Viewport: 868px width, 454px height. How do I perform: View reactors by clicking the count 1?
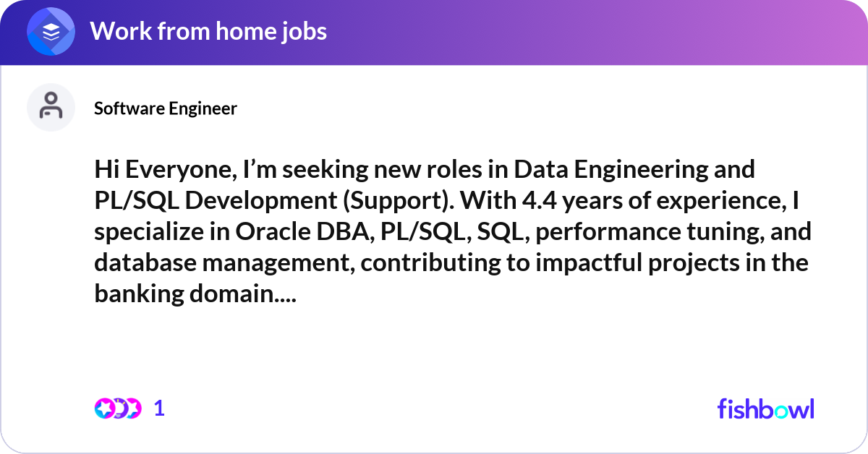click(x=159, y=408)
